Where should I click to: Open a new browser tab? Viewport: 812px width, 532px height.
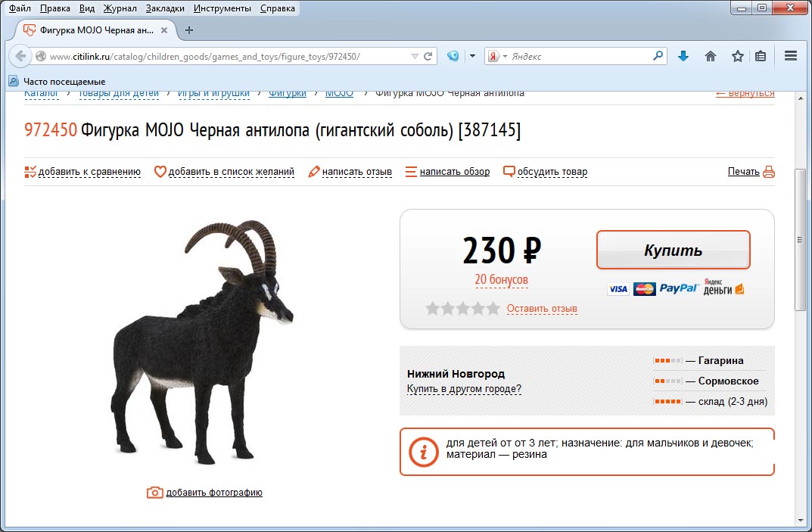[x=189, y=30]
